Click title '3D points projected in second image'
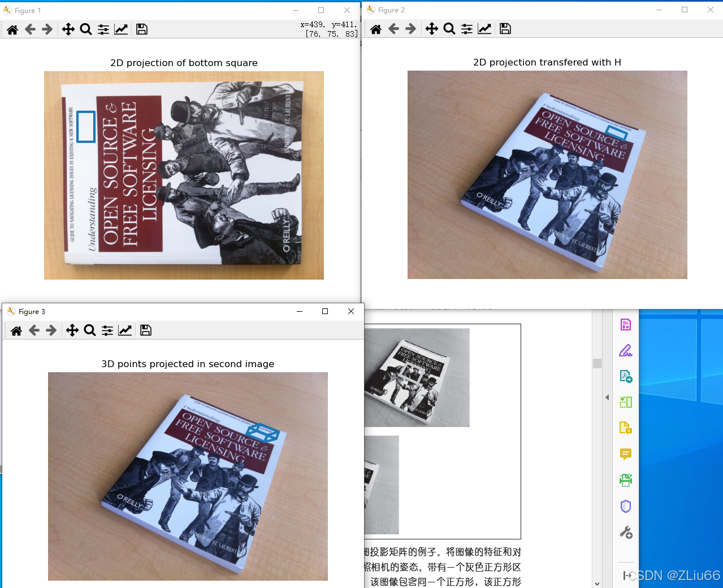Image resolution: width=723 pixels, height=588 pixels. [x=188, y=364]
